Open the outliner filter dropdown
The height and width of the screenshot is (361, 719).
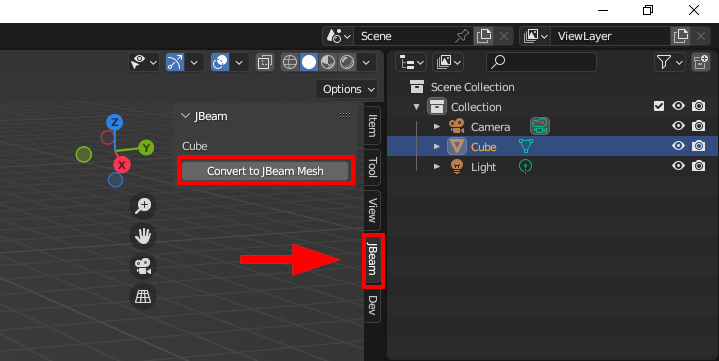pos(669,62)
